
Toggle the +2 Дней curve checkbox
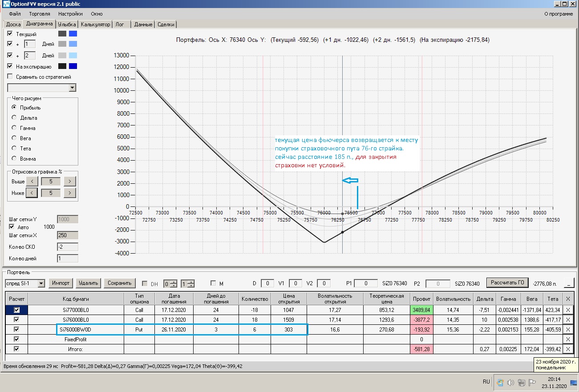(10, 56)
